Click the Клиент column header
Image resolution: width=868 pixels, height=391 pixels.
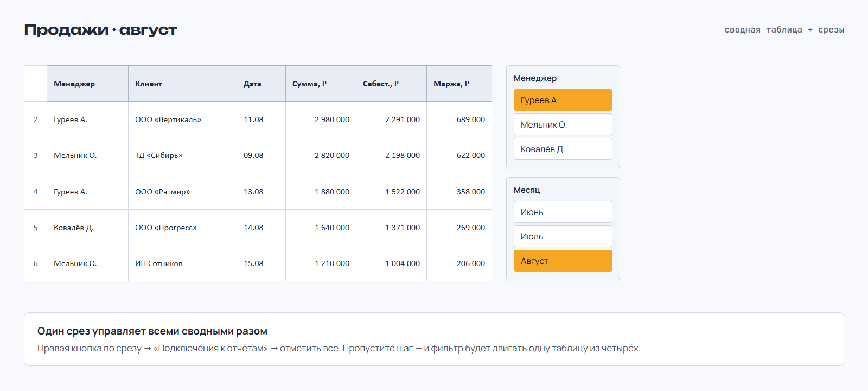183,84
